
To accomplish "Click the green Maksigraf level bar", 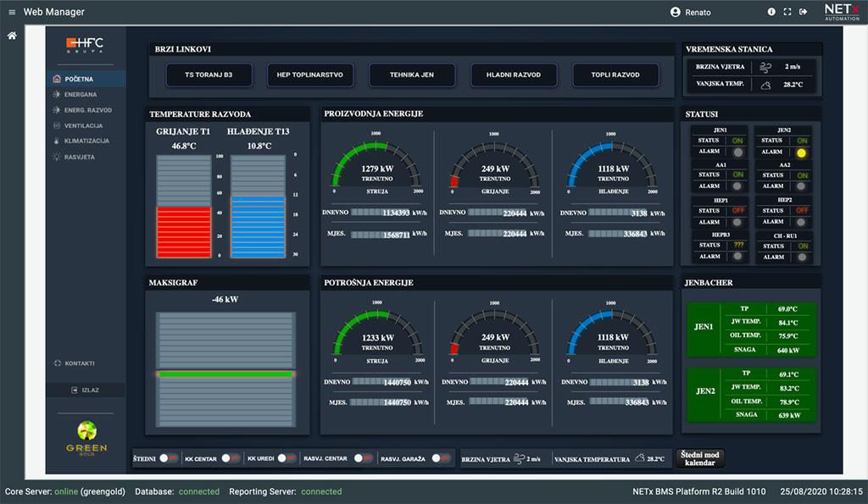I will [x=225, y=374].
